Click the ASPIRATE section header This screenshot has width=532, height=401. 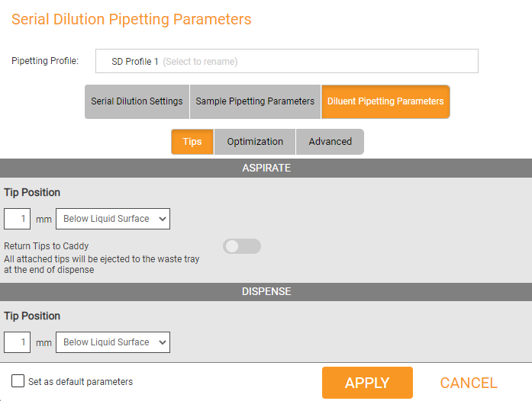click(266, 168)
